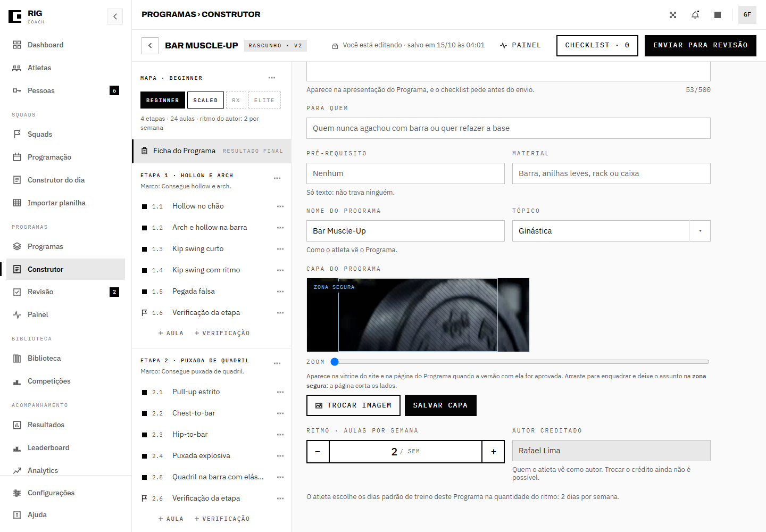This screenshot has width=766, height=532.
Task: Open the Tópico Ginástica dropdown
Action: (x=611, y=231)
